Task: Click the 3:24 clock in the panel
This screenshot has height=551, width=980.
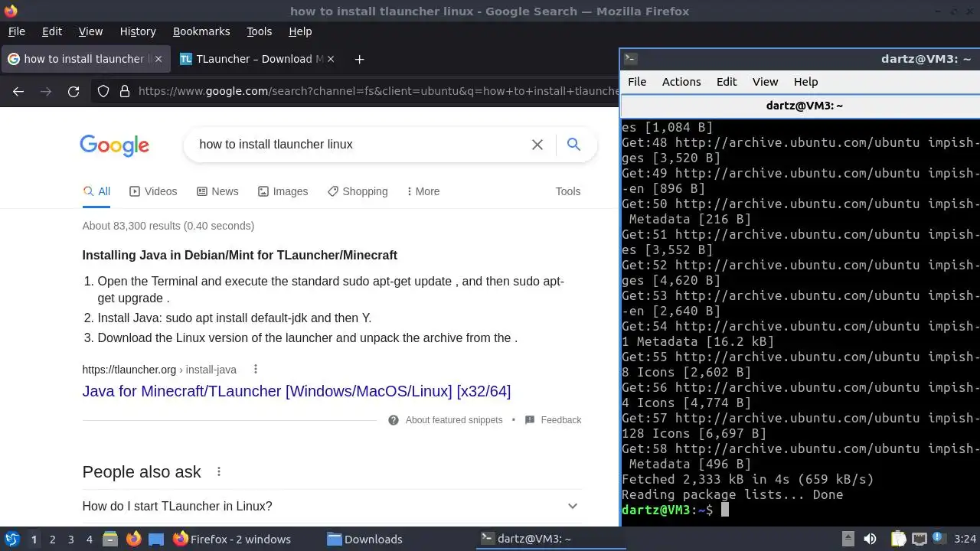Action: tap(965, 540)
